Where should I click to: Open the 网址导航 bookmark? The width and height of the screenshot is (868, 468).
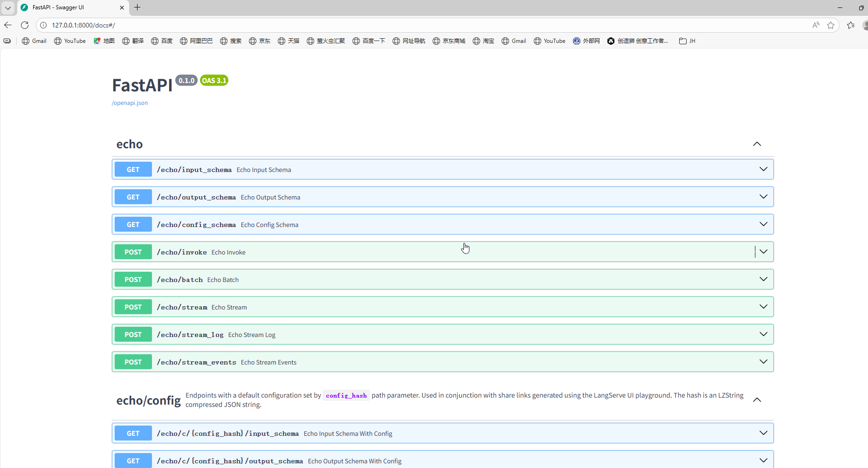coord(409,41)
